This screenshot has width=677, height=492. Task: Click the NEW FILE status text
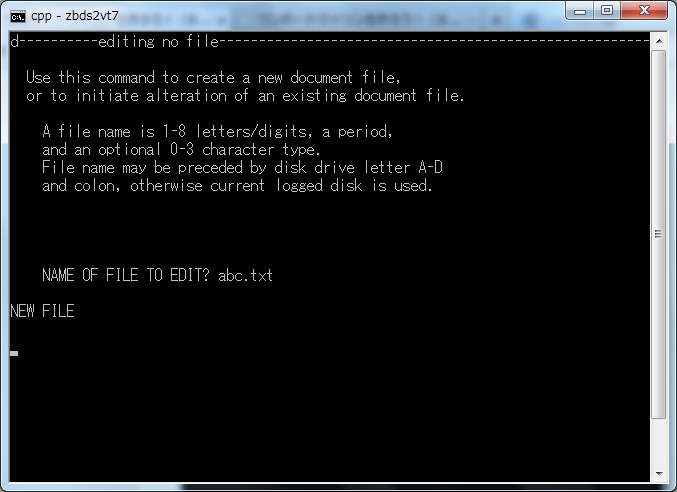[x=42, y=311]
